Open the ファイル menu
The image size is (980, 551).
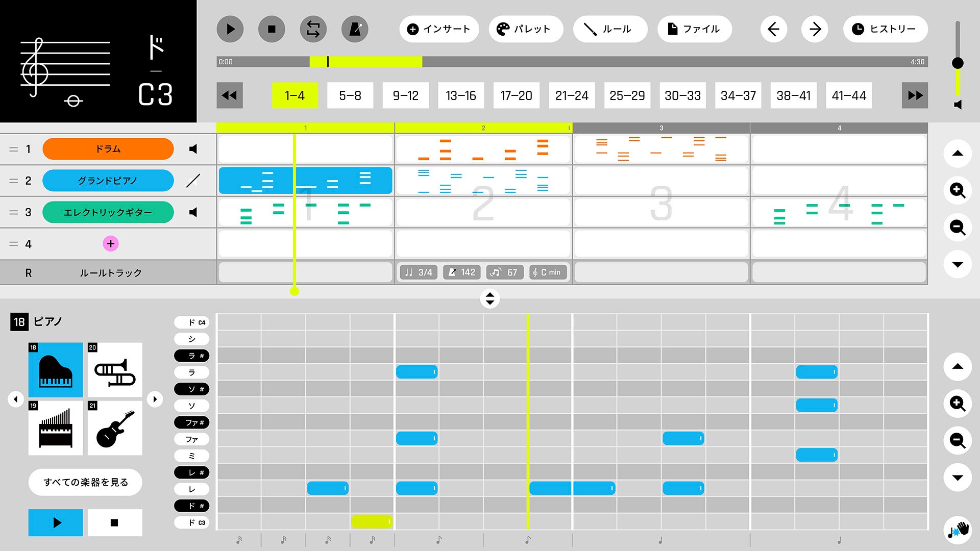click(694, 29)
